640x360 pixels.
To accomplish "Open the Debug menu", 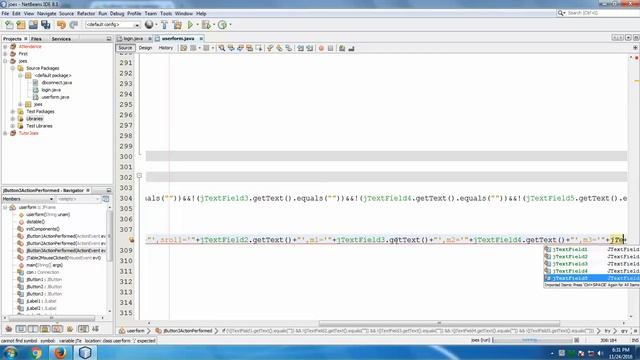I will [117, 13].
